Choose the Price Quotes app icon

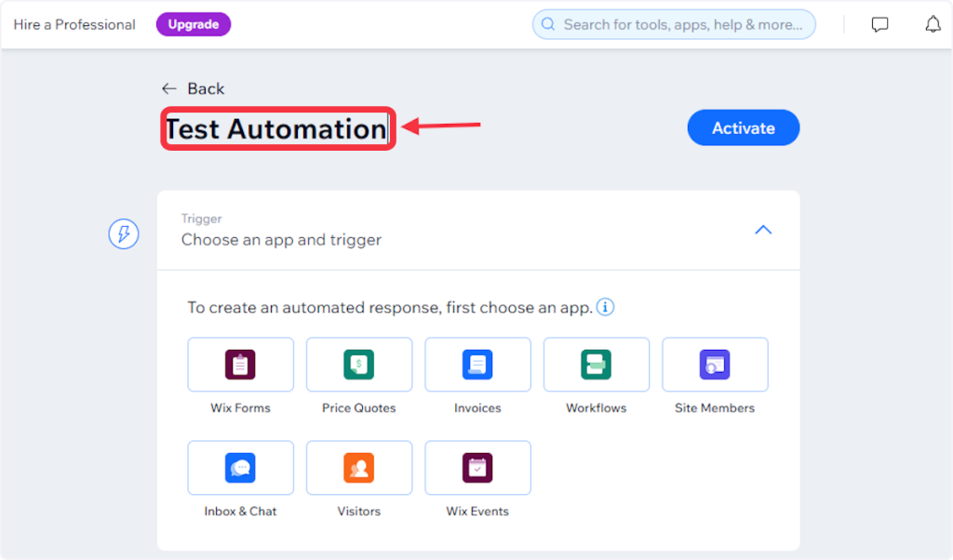point(358,365)
